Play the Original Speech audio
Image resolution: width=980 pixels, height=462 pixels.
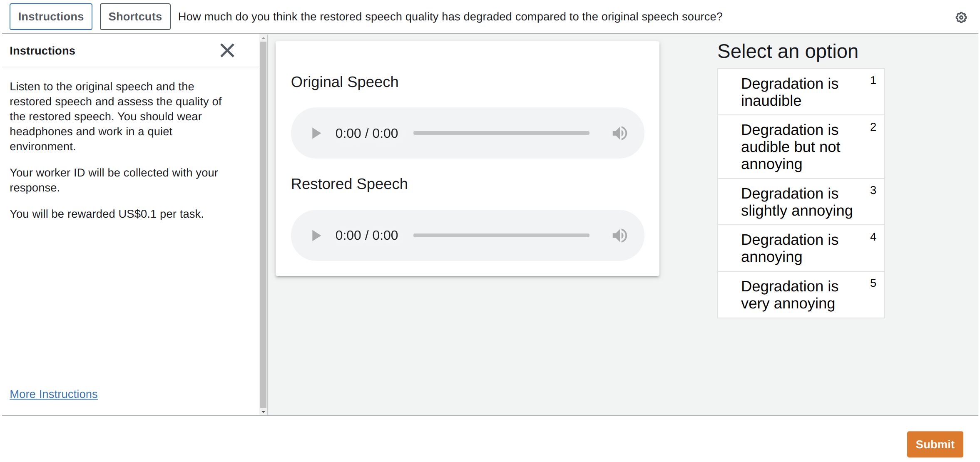coord(316,133)
